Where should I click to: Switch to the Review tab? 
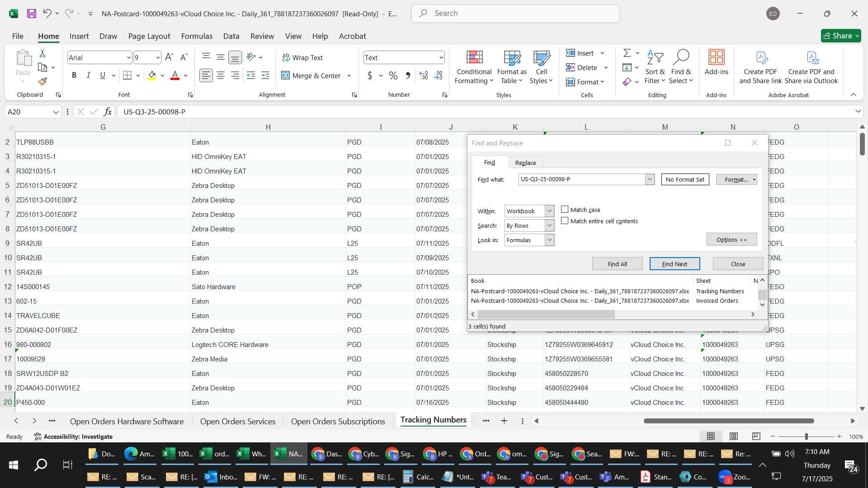[x=262, y=36]
